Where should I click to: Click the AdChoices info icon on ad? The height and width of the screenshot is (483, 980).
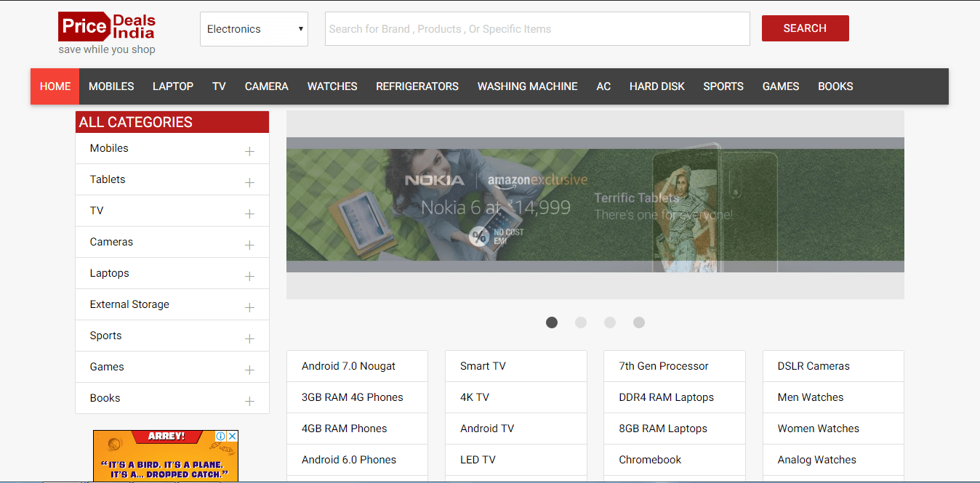point(221,436)
